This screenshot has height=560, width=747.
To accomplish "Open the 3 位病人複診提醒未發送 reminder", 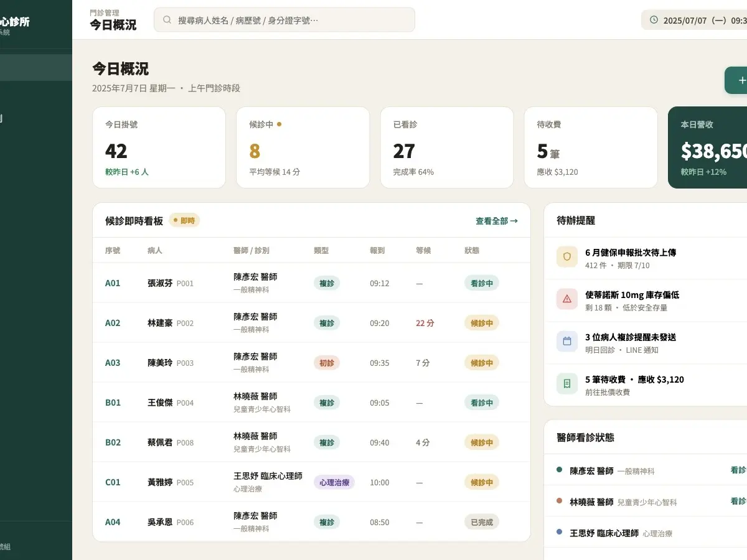I will [x=646, y=343].
